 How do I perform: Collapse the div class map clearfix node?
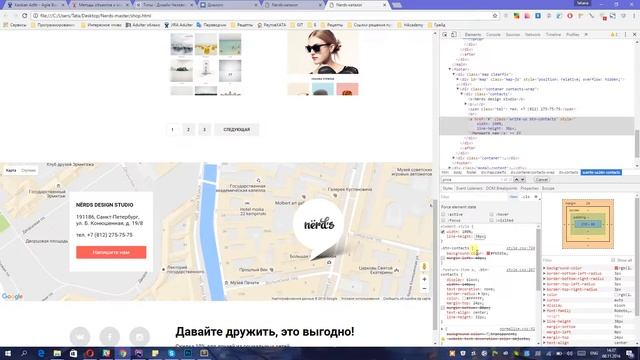tap(453, 74)
